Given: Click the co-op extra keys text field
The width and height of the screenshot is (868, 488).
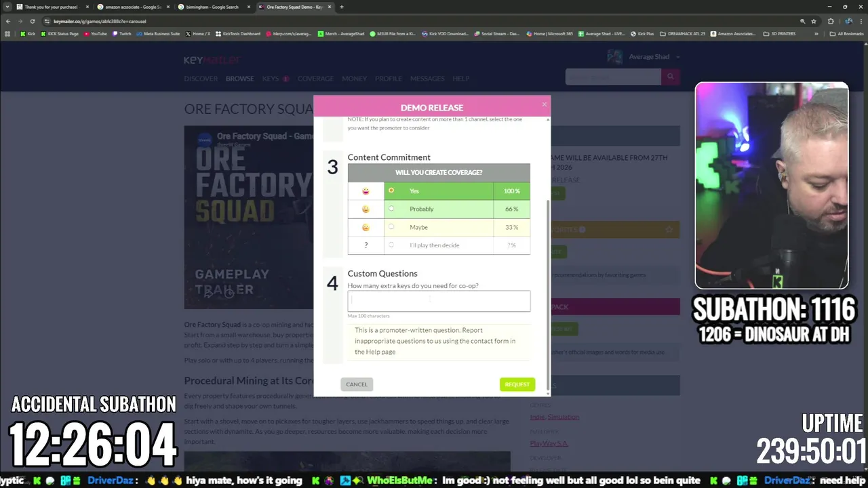Looking at the screenshot, I should click(x=439, y=301).
